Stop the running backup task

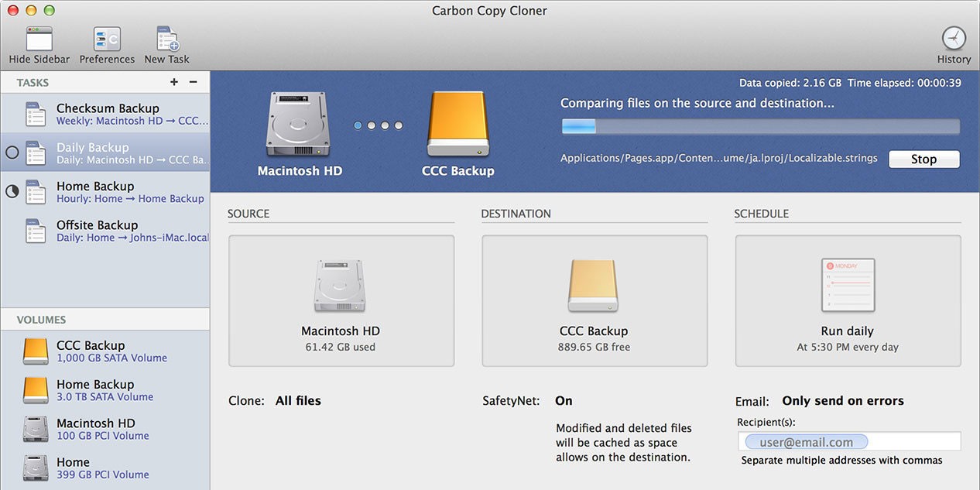click(923, 159)
